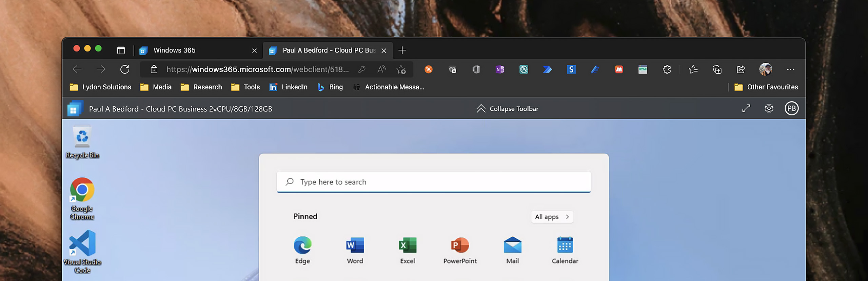
Task: Open the Power Automate extension icon
Action: click(548, 69)
